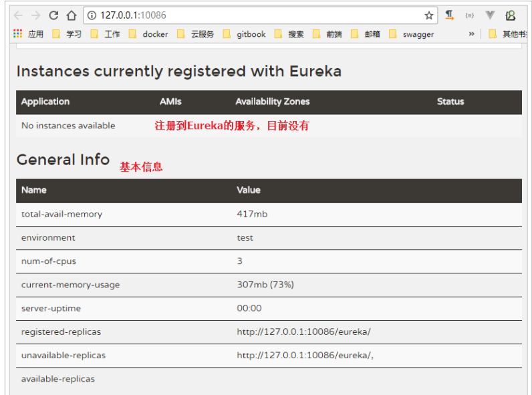Image resolution: width=532 pixels, height=395 pixels.
Task: Open the 搜索 bookmark folder
Action: pyautogui.click(x=289, y=34)
